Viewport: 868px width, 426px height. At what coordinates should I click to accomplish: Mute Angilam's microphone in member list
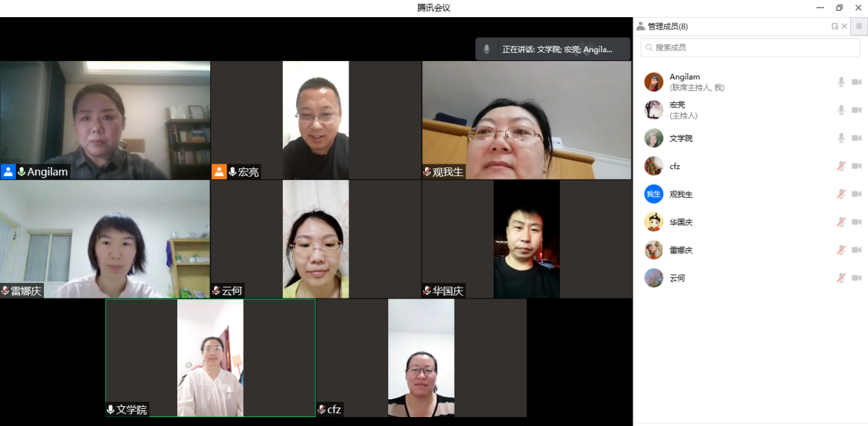[841, 82]
